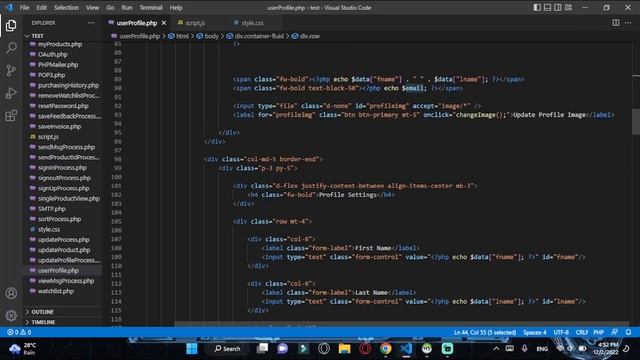Select the userProfile.php editor tab

[137, 23]
